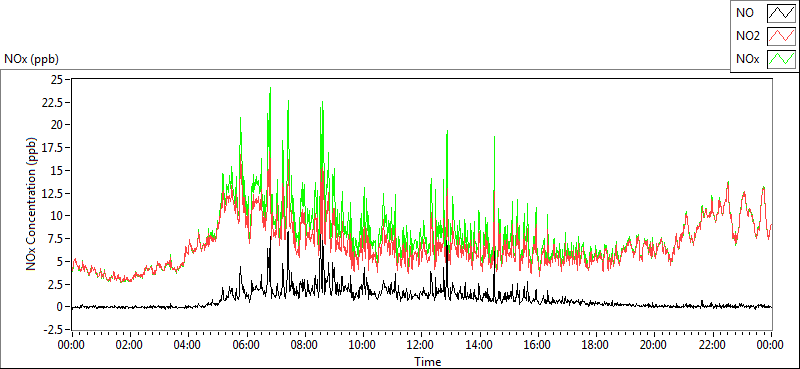The height and width of the screenshot is (369, 800).
Task: Click the NO2 red plot legend icon
Action: point(781,36)
